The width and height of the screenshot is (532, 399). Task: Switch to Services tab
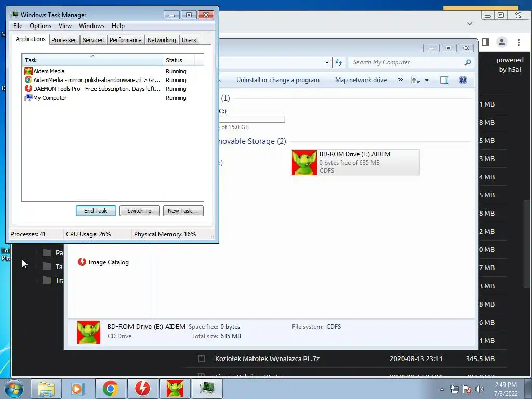93,40
